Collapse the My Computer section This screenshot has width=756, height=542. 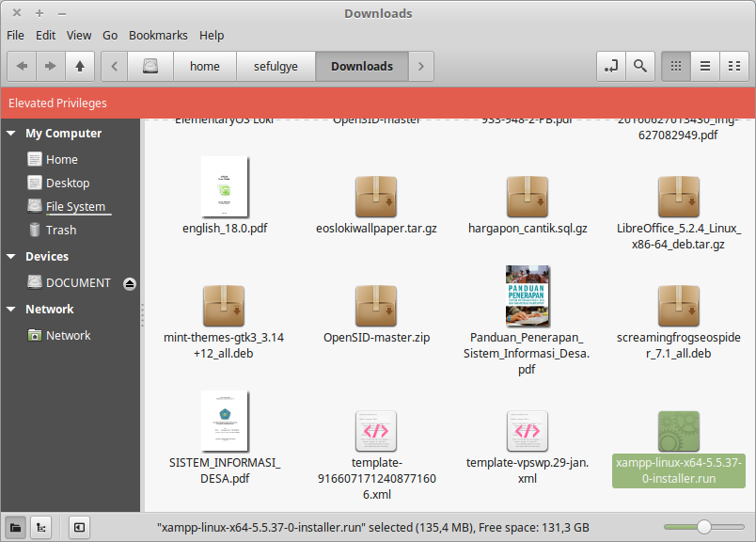11,134
